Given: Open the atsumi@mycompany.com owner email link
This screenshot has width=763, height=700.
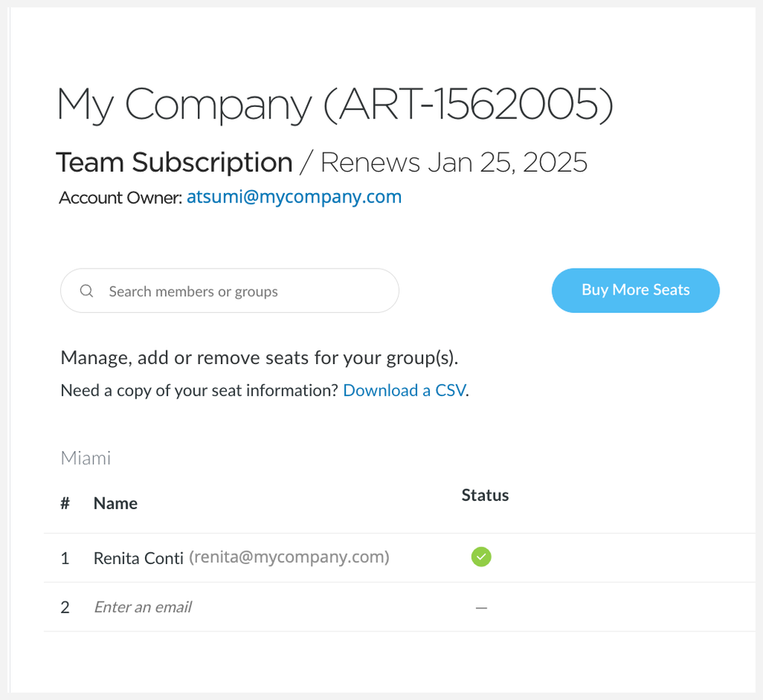Looking at the screenshot, I should click(294, 197).
